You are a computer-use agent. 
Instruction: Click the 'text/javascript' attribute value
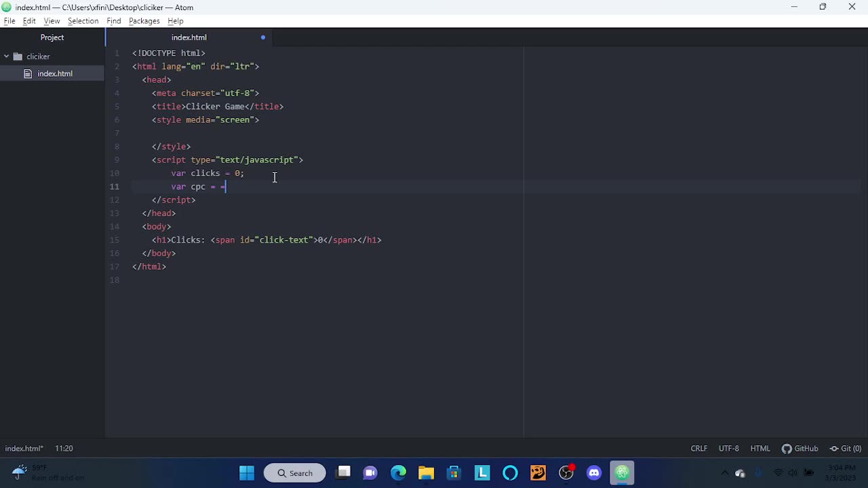(x=257, y=160)
